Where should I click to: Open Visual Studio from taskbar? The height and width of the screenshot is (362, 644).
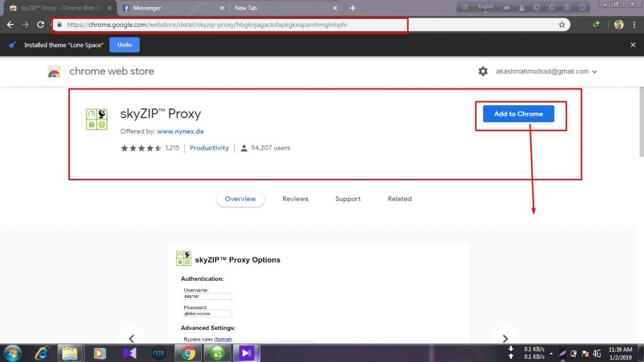tap(130, 353)
